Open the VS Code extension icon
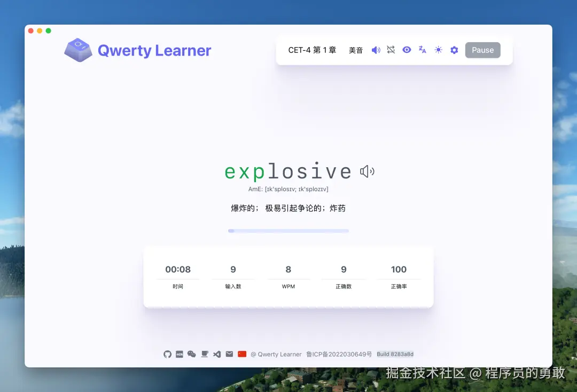 click(217, 354)
